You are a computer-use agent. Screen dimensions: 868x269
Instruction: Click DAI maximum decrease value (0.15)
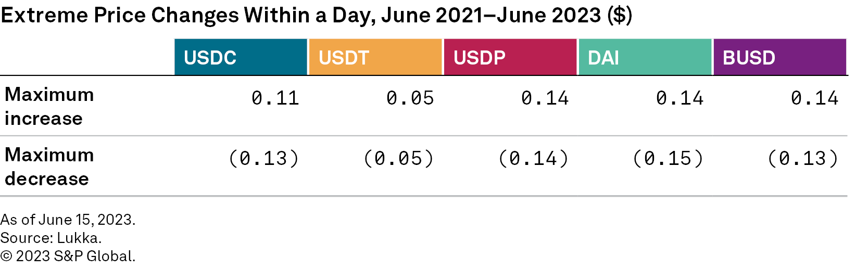click(x=669, y=159)
